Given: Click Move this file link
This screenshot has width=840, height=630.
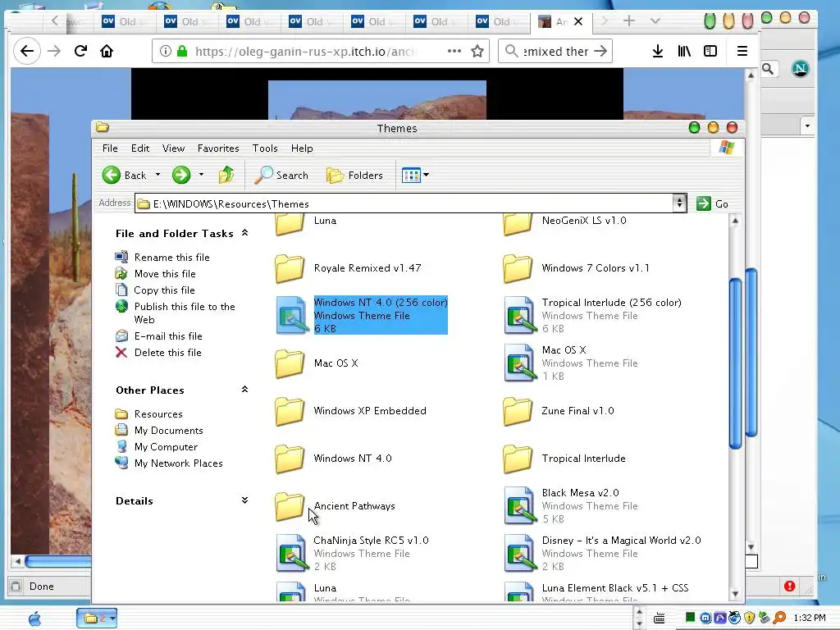Looking at the screenshot, I should point(164,274).
